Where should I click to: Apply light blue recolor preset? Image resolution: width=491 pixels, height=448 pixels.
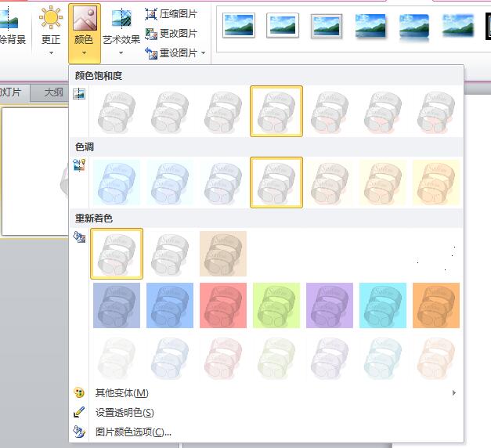(x=170, y=358)
